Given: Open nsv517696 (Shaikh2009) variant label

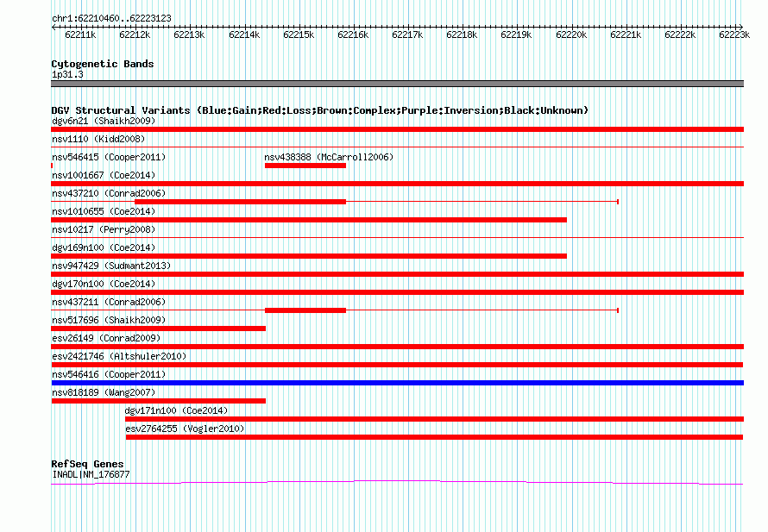Looking at the screenshot, I should (x=109, y=320).
